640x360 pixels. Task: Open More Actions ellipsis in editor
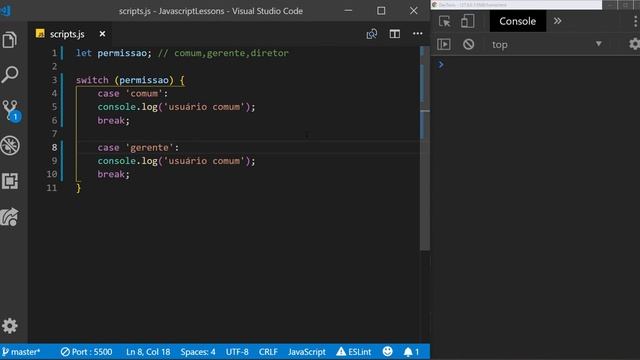point(418,34)
